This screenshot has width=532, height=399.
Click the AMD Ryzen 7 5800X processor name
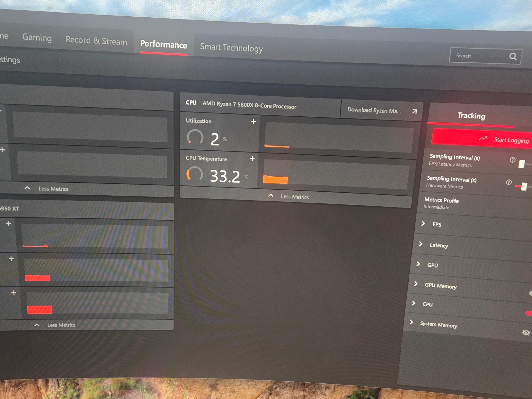(x=249, y=105)
